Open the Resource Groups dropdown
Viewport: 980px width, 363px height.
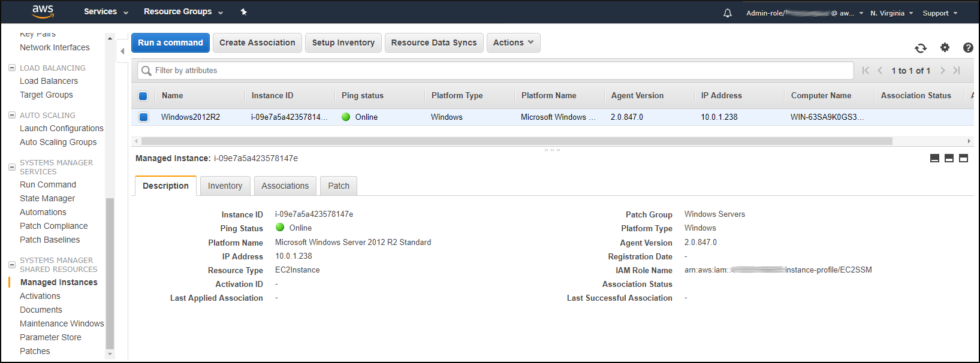(183, 12)
